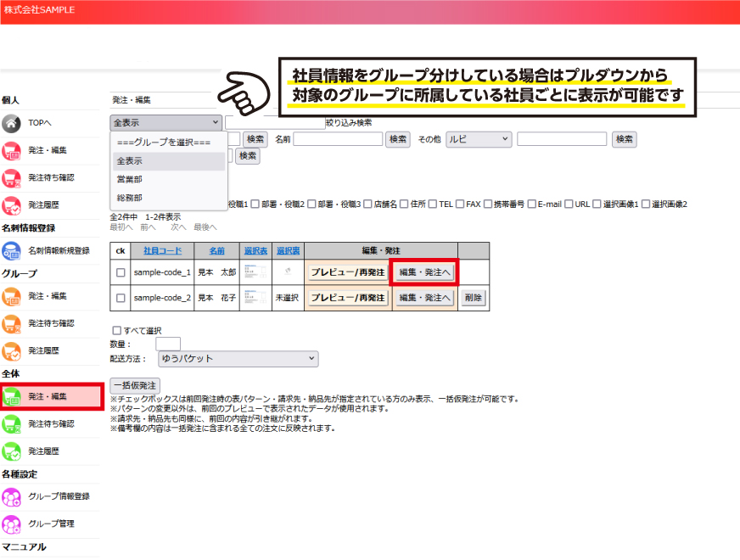This screenshot has width=740, height=560.
Task: Open the blue 名刺情報新規登録 icon
Action: tap(11, 250)
